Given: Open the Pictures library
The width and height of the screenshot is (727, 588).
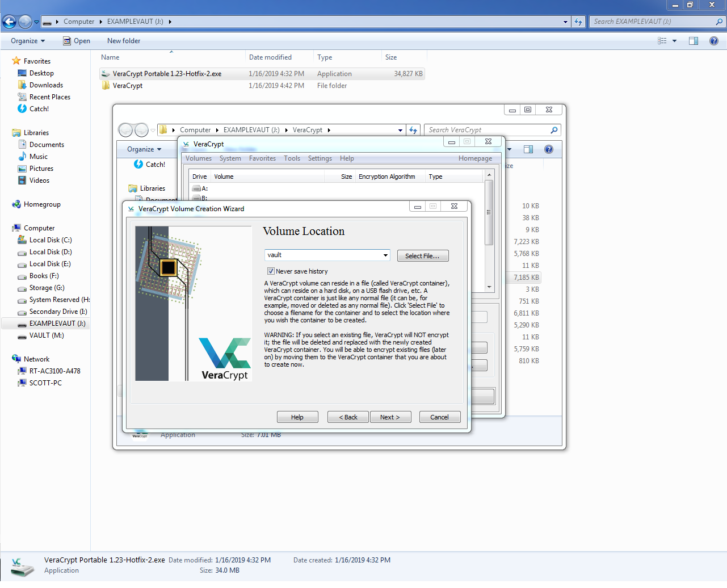Looking at the screenshot, I should click(x=41, y=169).
